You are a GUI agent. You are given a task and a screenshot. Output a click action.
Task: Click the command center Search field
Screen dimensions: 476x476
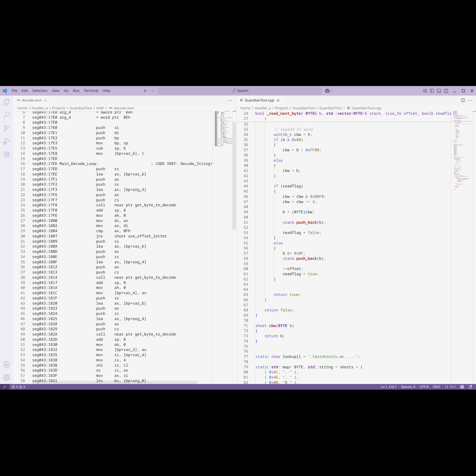[x=240, y=91]
